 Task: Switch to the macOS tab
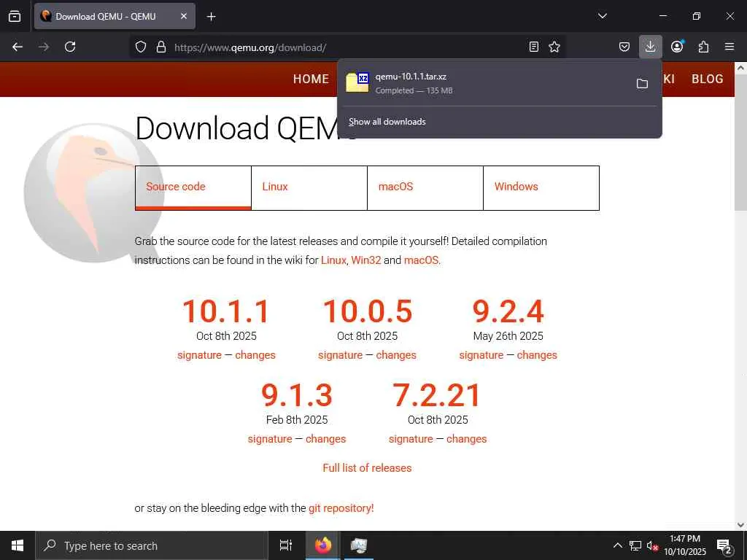pos(425,187)
